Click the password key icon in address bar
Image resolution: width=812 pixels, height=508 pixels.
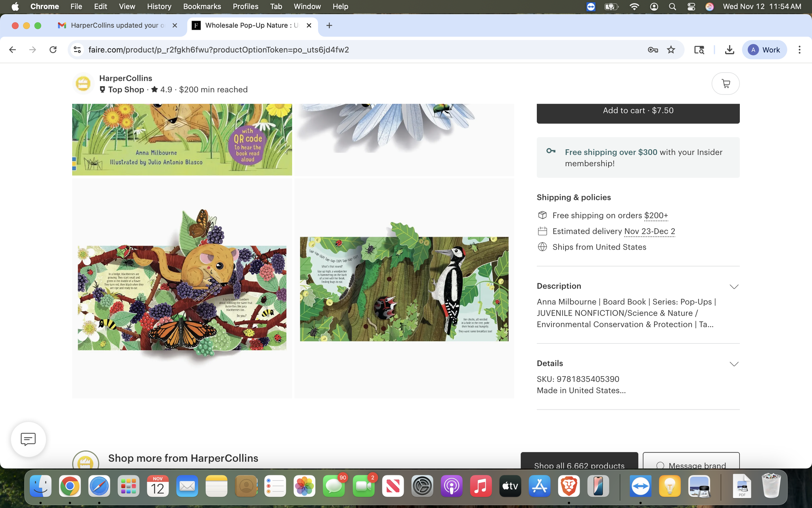point(653,50)
